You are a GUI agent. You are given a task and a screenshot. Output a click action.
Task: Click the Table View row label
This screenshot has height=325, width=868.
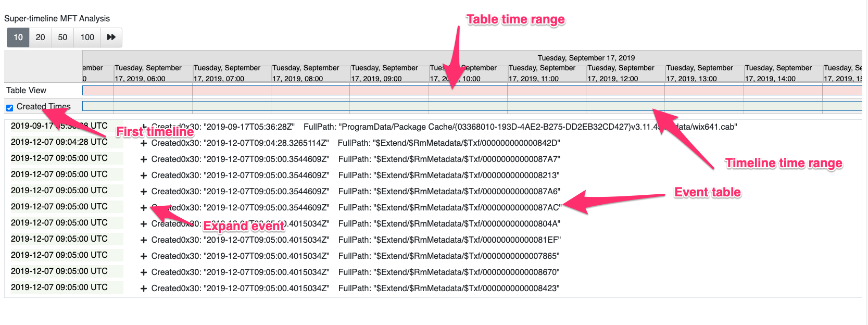27,91
